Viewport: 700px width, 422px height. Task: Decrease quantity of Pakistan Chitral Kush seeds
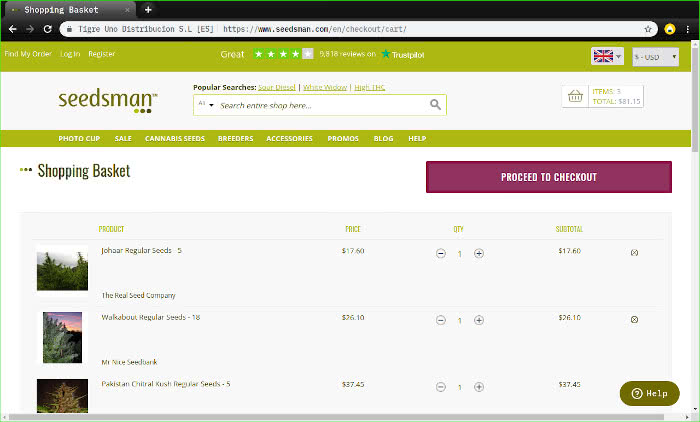point(441,387)
